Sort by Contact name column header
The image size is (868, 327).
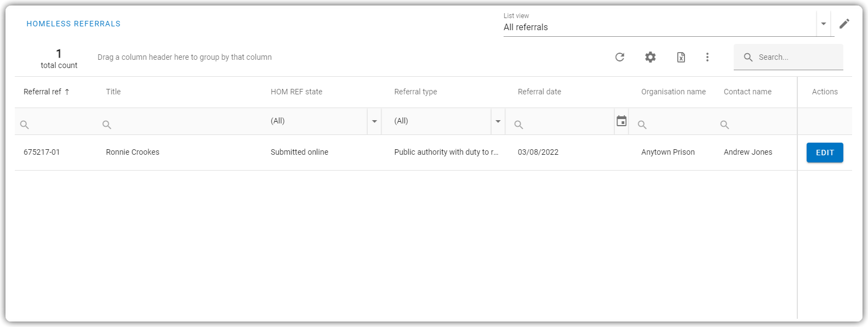pyautogui.click(x=747, y=92)
